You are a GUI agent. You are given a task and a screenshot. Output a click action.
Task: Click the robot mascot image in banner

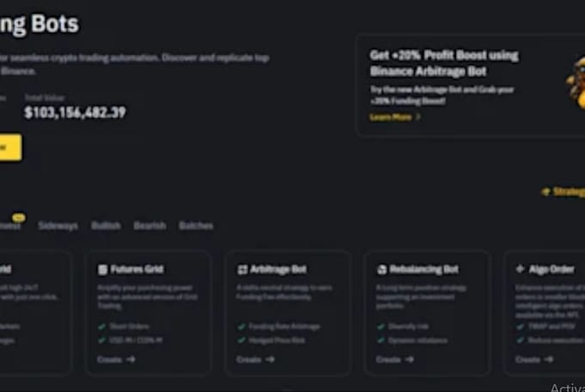(x=576, y=83)
